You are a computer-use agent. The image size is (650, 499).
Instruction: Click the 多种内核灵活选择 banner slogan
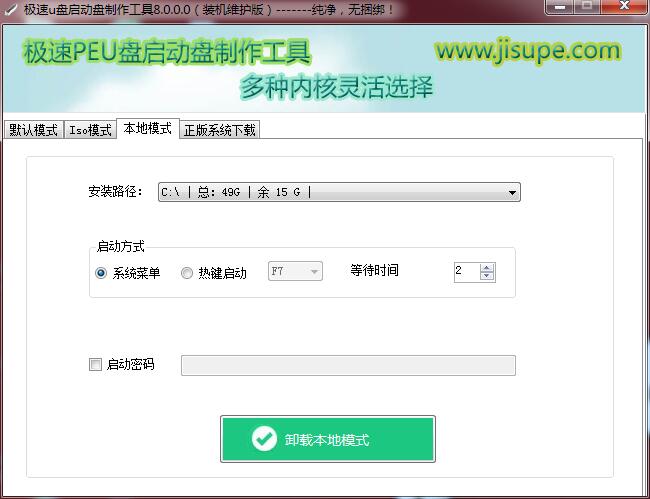(x=336, y=87)
